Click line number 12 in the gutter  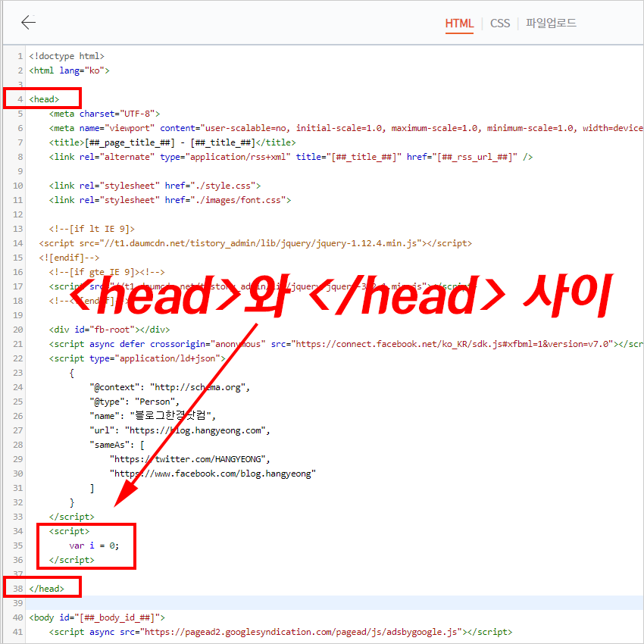[17, 214]
